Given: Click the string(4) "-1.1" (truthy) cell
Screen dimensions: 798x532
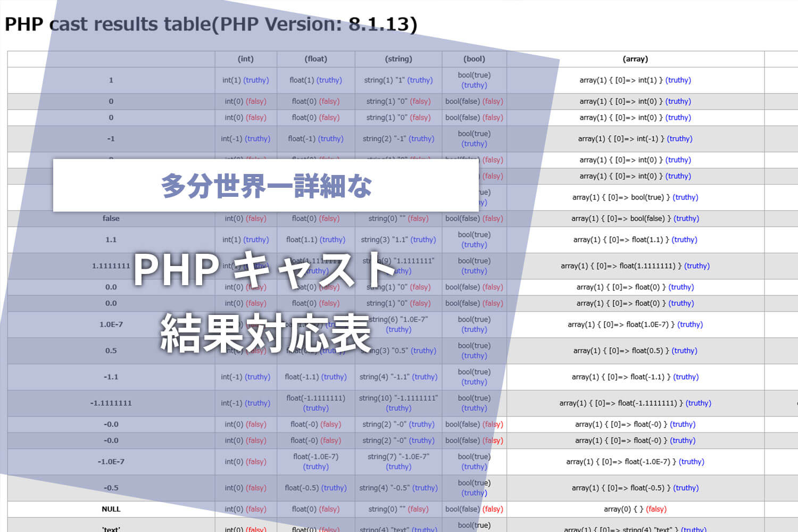Looking at the screenshot, I should pos(398,377).
